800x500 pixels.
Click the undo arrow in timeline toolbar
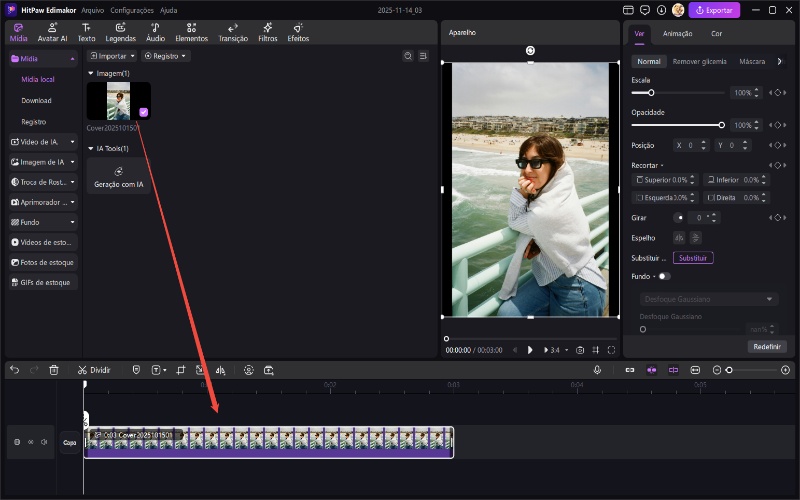point(14,370)
